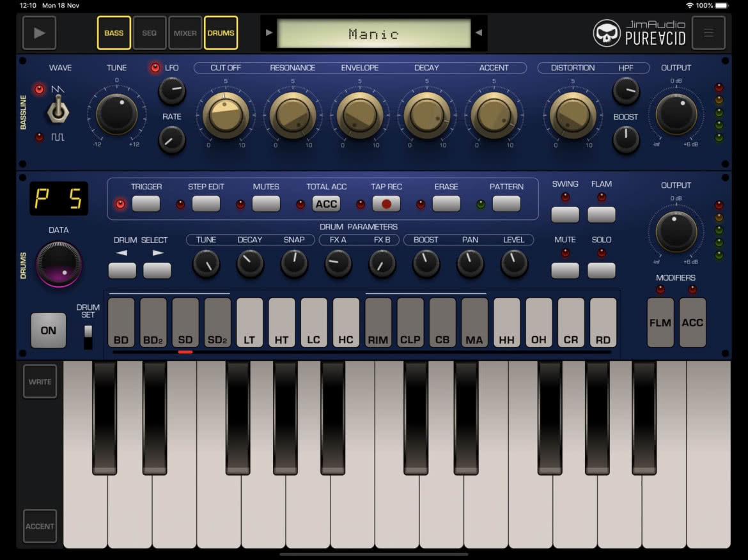The image size is (748, 560).
Task: Click the LFO amount knob
Action: [x=172, y=91]
